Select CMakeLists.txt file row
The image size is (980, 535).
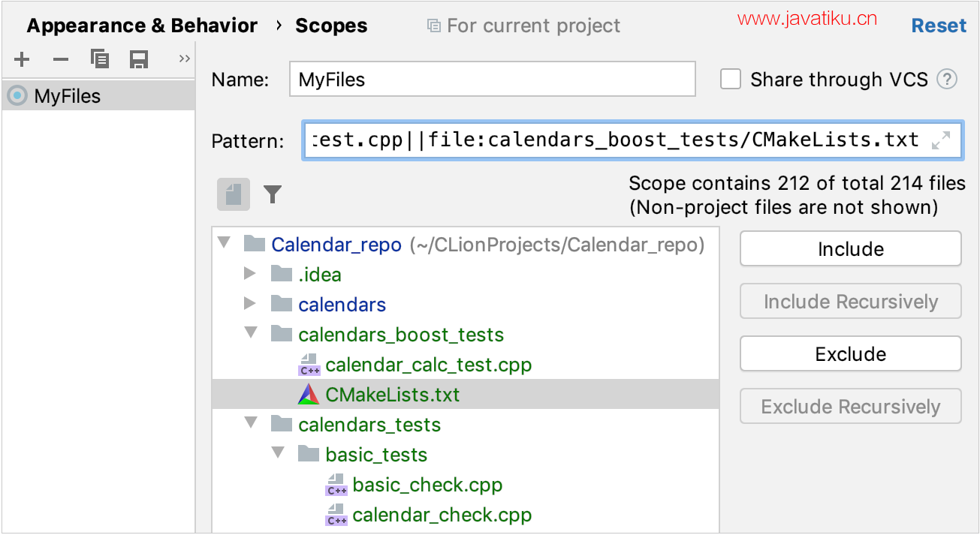466,395
